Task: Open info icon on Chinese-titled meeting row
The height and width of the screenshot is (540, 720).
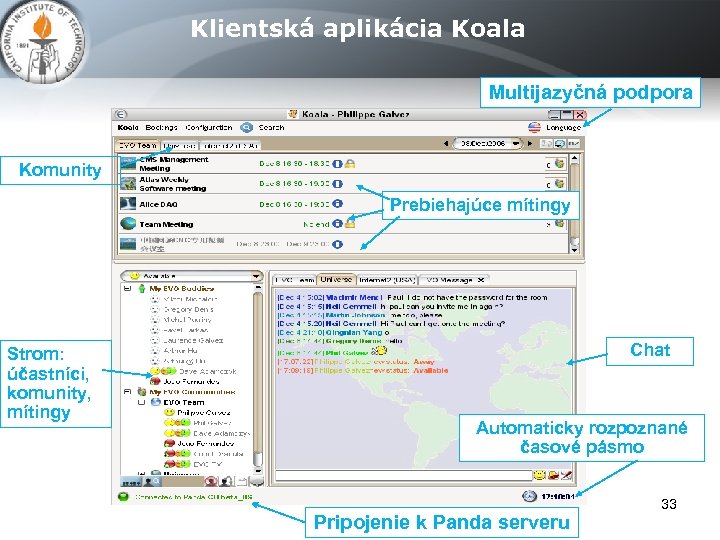Action: coord(338,244)
